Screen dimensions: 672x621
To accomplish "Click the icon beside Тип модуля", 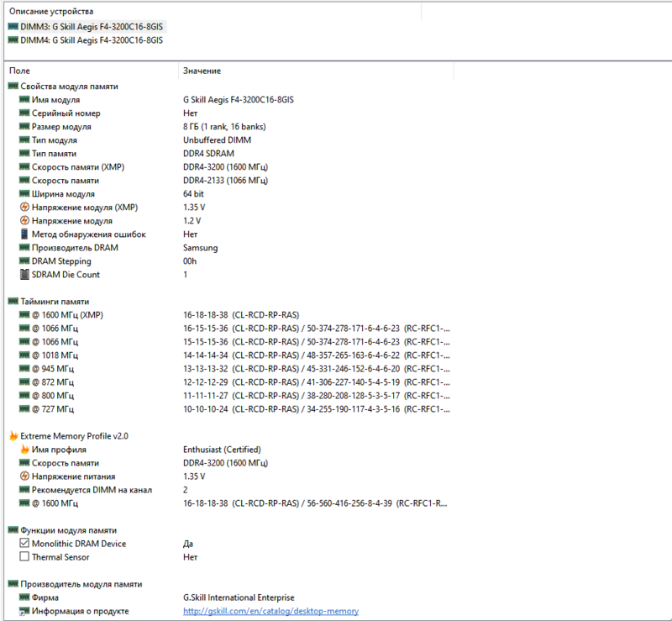I will pyautogui.click(x=24, y=139).
